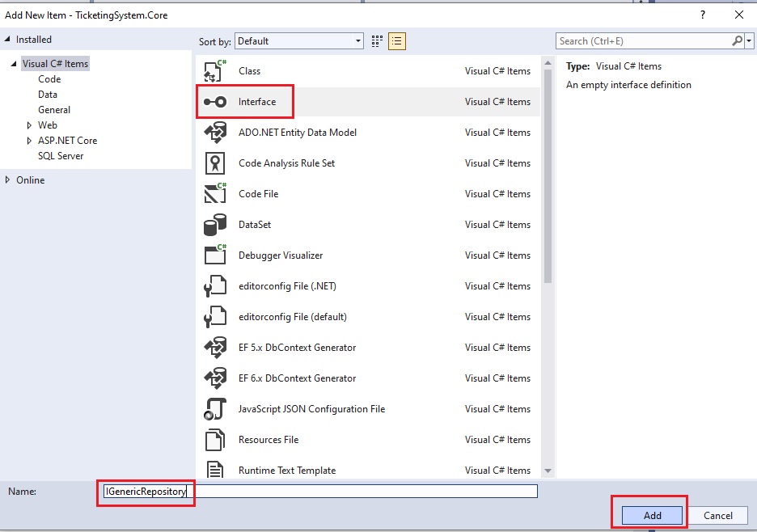
Task: Collapse the Installed section
Action: click(7, 39)
